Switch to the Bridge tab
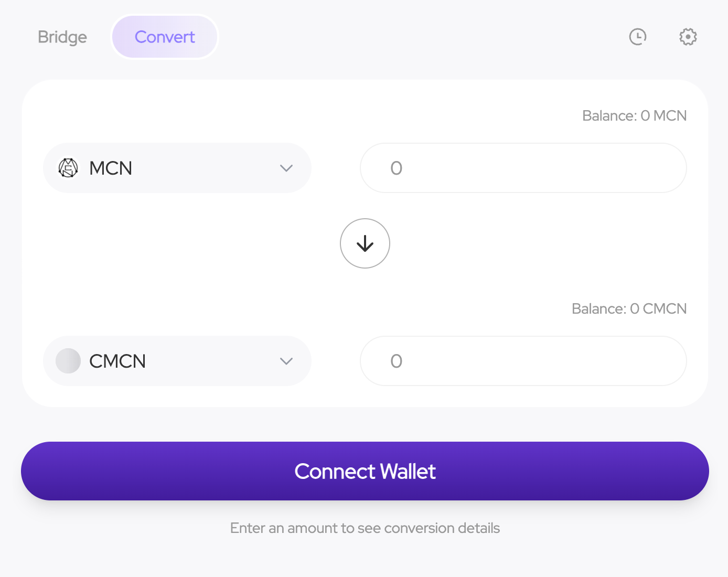Image resolution: width=728 pixels, height=577 pixels. pos(62,37)
